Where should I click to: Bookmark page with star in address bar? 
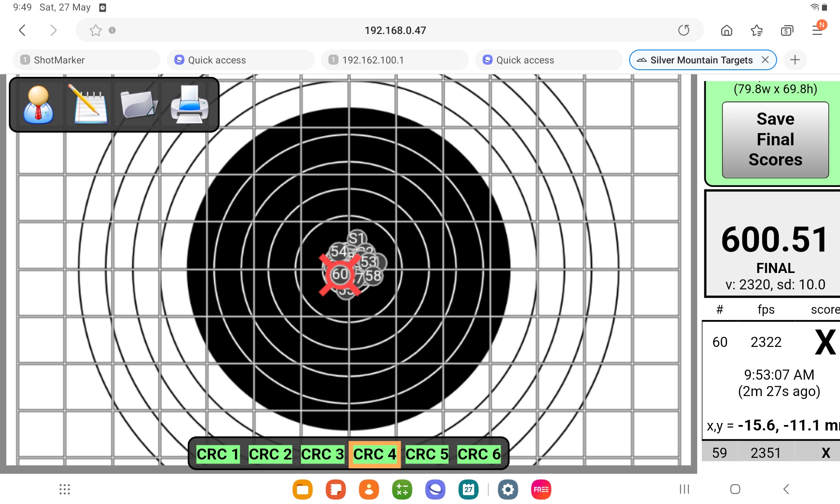[x=96, y=30]
